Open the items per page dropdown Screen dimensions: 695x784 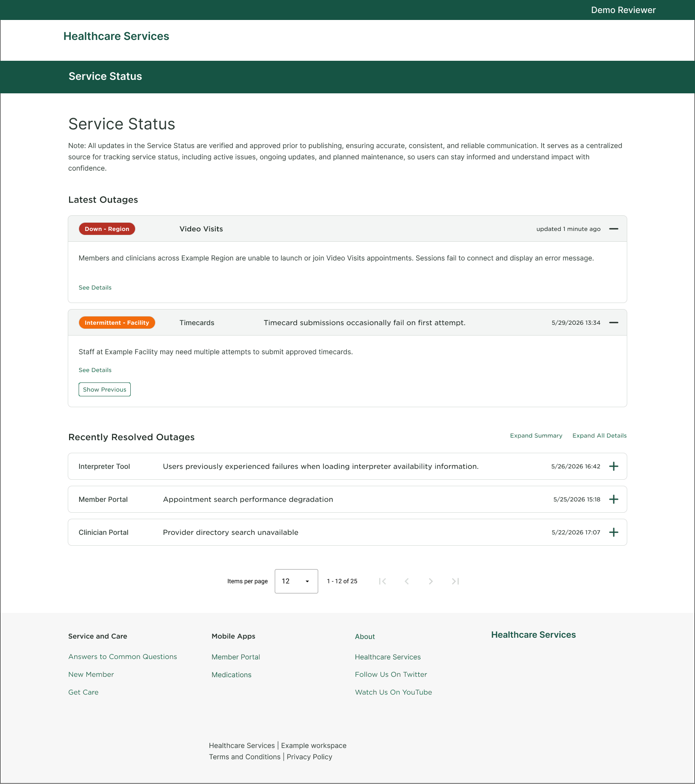(296, 581)
